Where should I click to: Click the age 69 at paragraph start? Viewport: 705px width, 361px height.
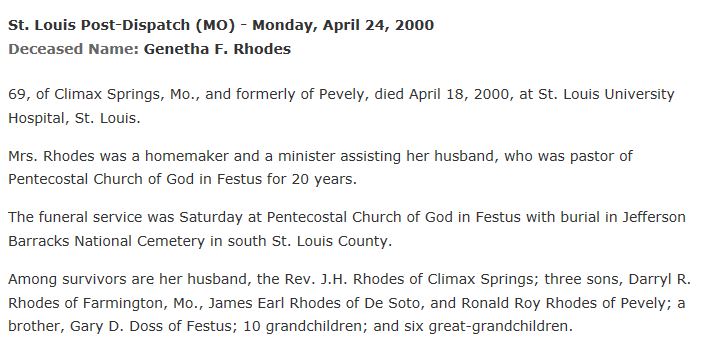(18, 94)
